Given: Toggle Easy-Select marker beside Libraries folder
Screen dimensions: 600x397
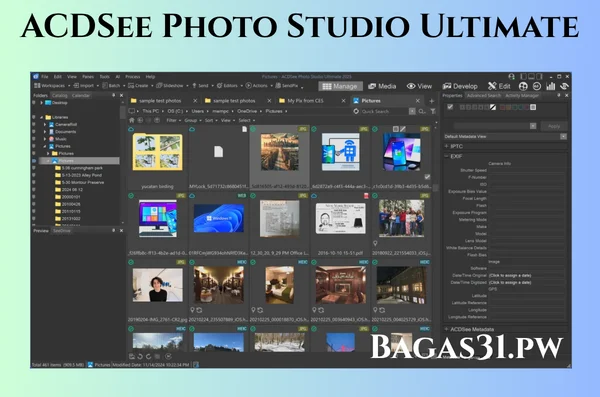Looking at the screenshot, I should point(34,117).
